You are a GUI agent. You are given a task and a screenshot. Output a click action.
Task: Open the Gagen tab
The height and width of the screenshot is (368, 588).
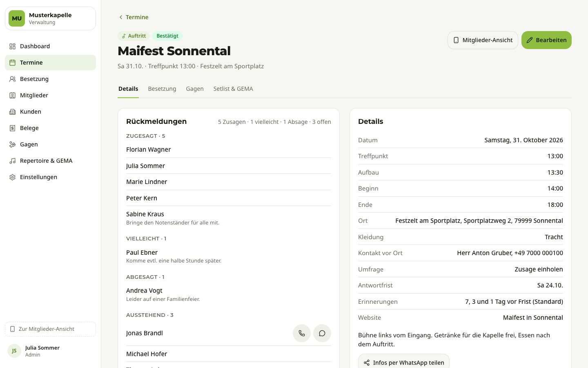point(195,89)
